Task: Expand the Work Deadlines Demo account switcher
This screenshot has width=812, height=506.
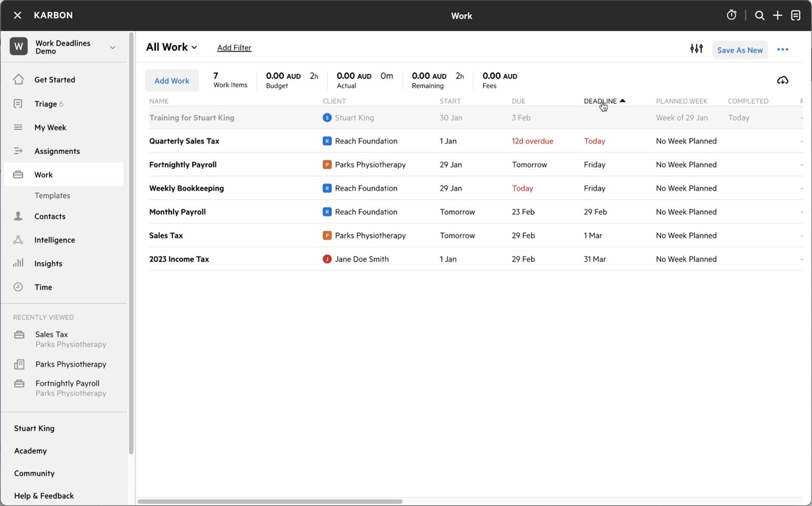Action: [113, 47]
